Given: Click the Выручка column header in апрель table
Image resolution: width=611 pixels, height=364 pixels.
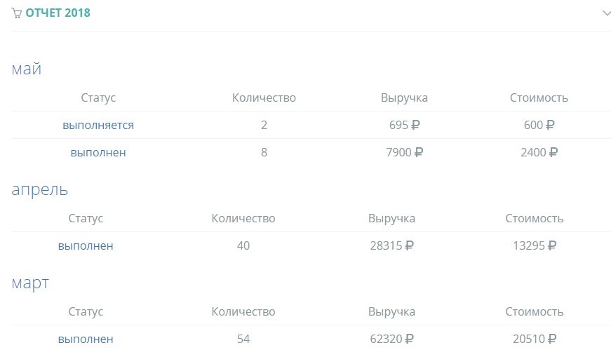Looking at the screenshot, I should (x=391, y=219).
